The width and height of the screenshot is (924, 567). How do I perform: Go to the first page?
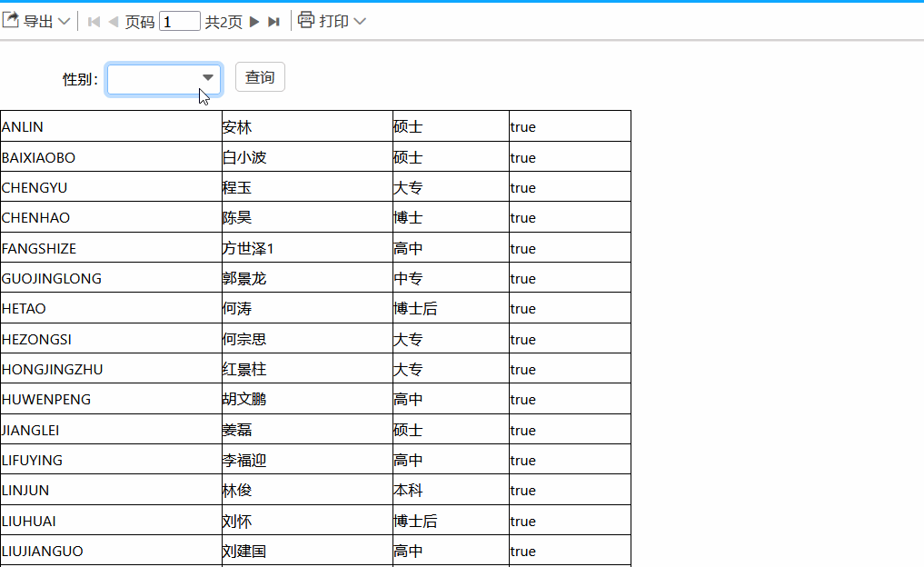(x=93, y=22)
